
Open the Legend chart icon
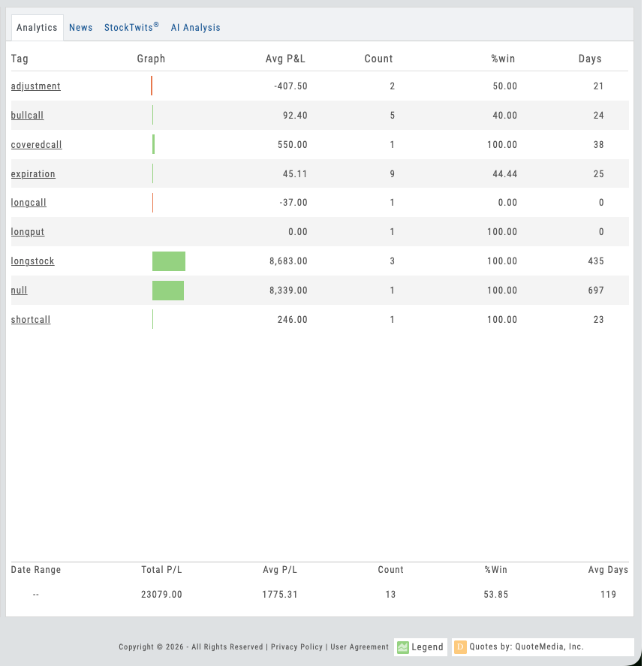click(403, 646)
